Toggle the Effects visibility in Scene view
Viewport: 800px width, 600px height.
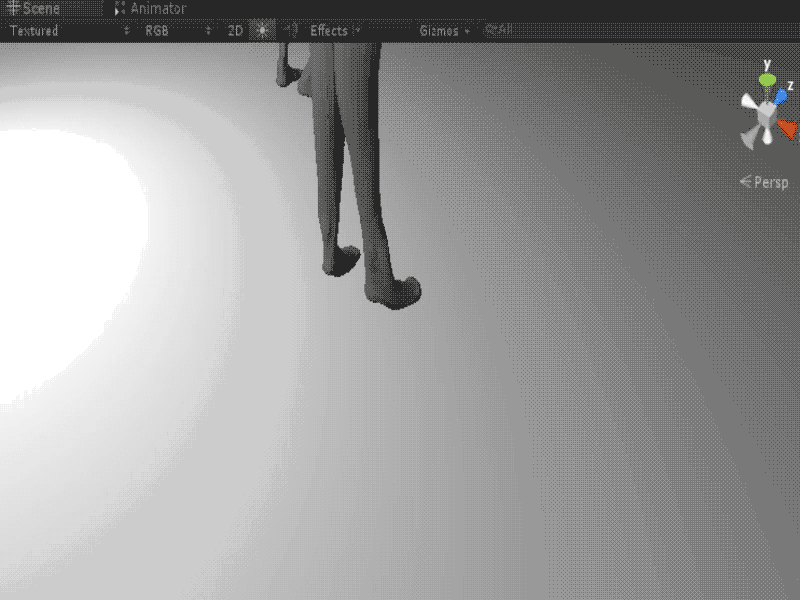click(330, 31)
